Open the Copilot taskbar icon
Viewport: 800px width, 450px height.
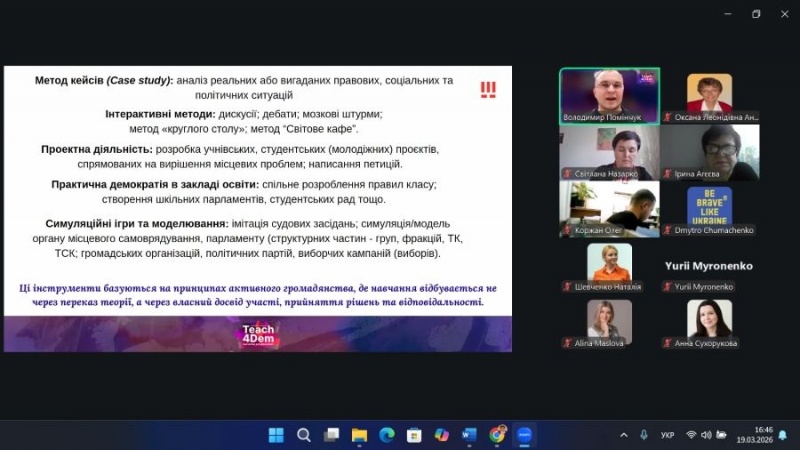442,435
